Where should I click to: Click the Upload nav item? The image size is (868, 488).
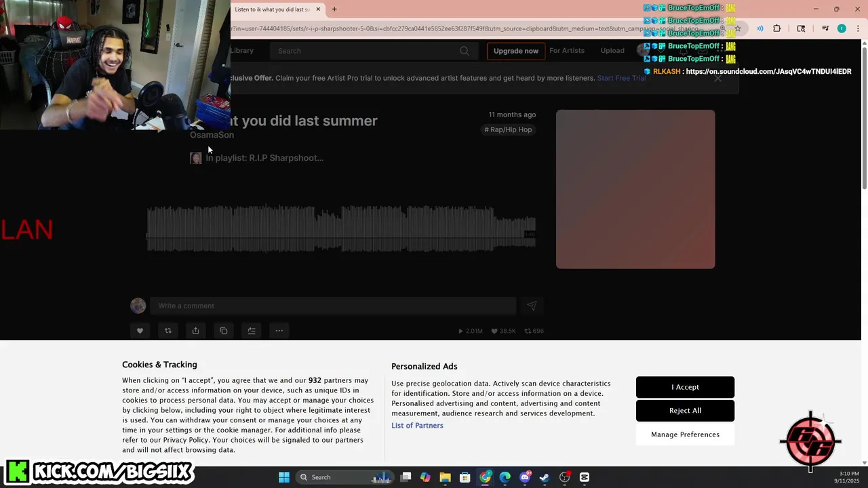click(612, 51)
